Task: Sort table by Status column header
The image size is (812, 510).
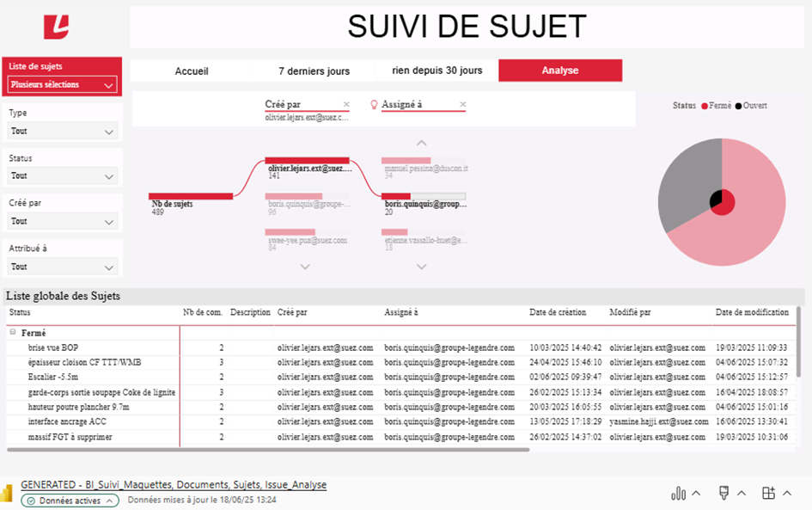Action: click(20, 312)
